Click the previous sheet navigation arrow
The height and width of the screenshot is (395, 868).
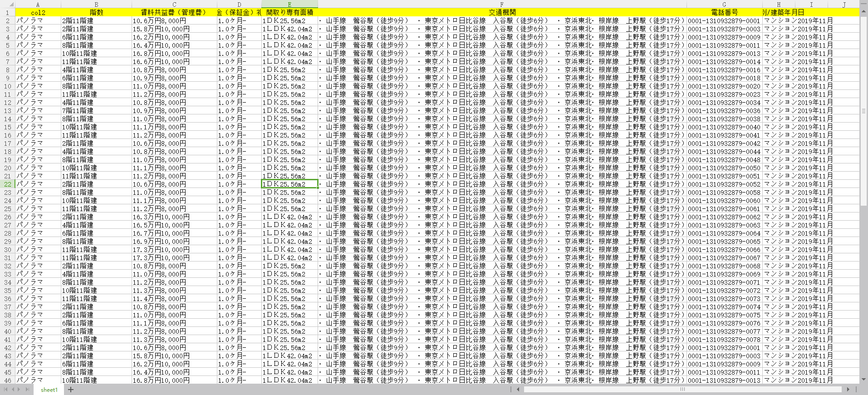[13, 390]
